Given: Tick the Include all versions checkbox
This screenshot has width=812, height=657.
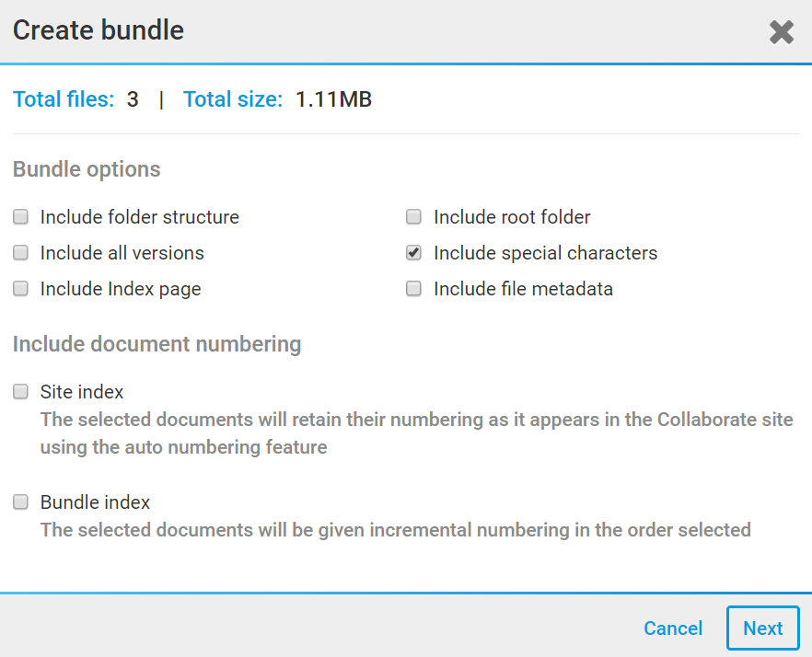Looking at the screenshot, I should point(20,253).
